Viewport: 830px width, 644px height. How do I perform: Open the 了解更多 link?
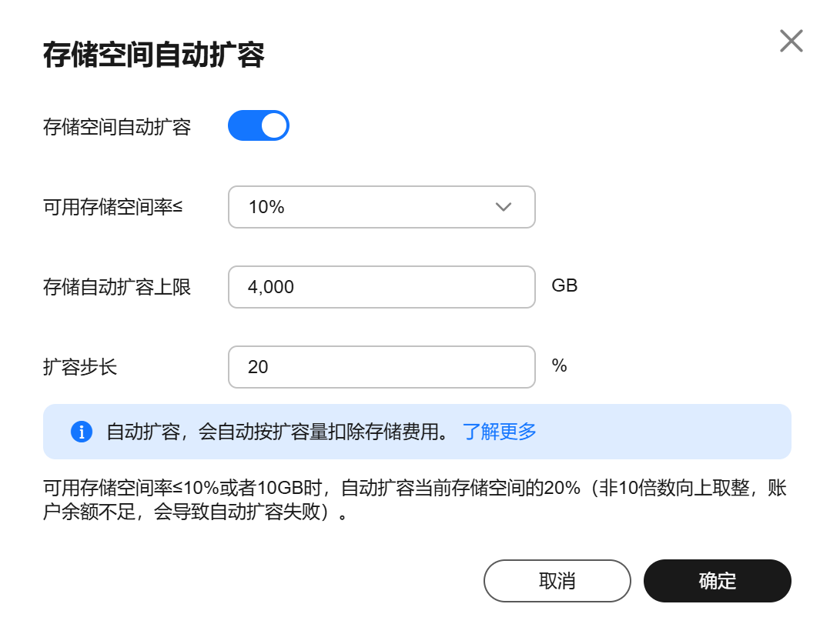click(499, 432)
